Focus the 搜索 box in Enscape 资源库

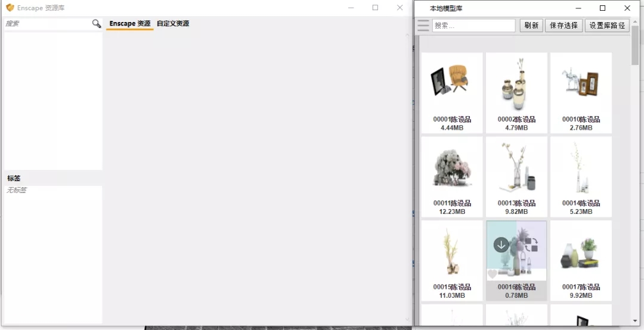coord(47,24)
